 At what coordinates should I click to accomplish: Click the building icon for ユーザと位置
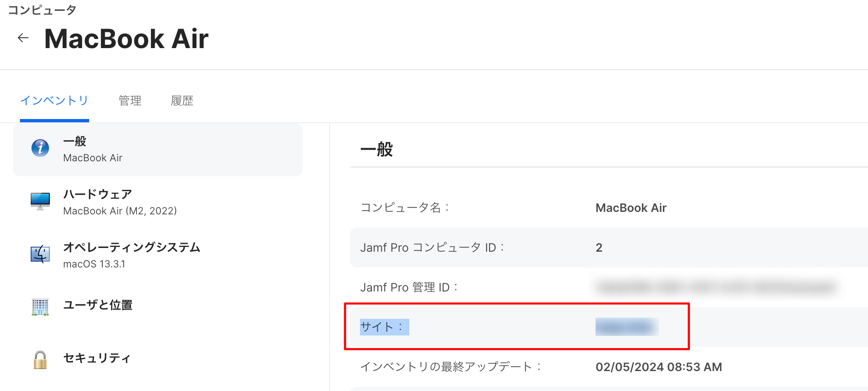(x=40, y=307)
